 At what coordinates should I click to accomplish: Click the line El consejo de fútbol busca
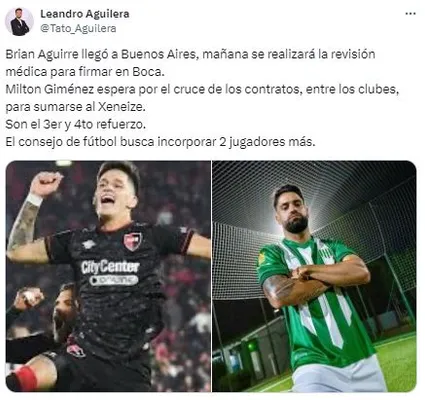pyautogui.click(x=160, y=142)
